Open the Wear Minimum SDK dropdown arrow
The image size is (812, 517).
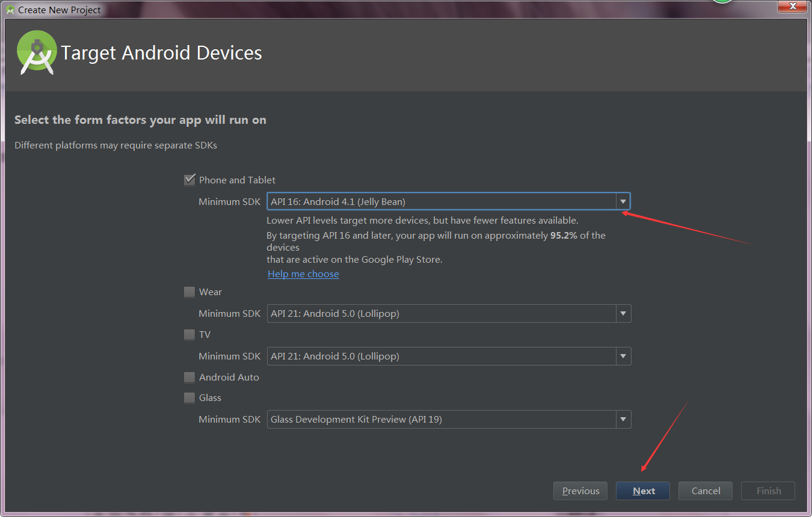[x=623, y=314]
